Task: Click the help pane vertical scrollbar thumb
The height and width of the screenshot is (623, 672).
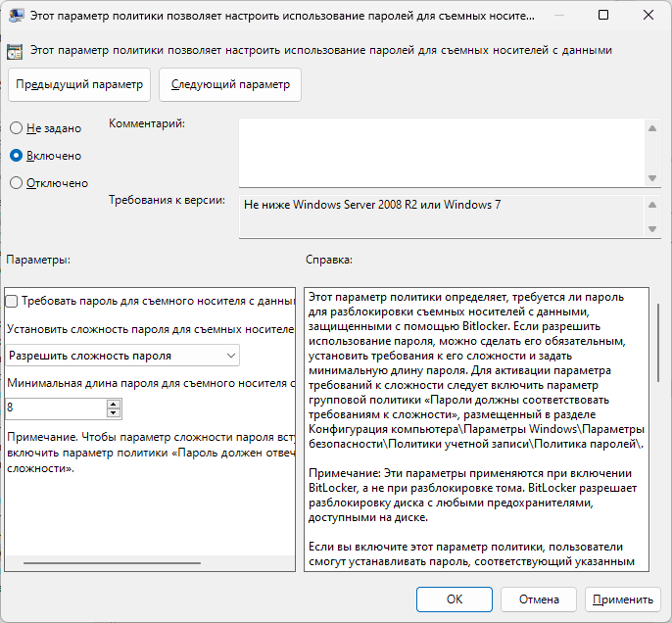Action: click(x=658, y=343)
